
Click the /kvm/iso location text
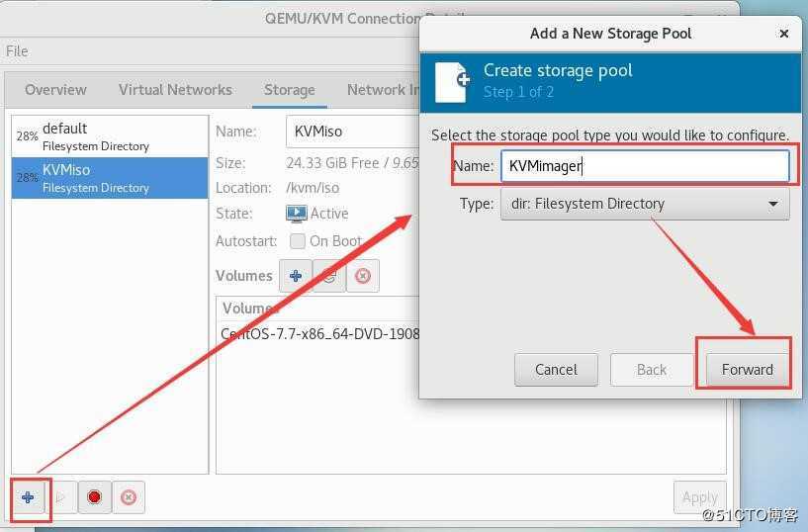(313, 188)
